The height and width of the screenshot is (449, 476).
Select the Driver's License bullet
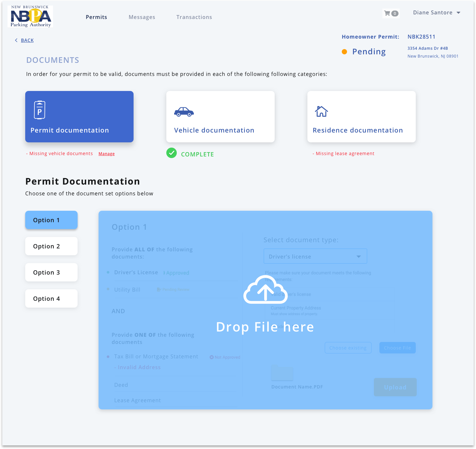pos(108,272)
